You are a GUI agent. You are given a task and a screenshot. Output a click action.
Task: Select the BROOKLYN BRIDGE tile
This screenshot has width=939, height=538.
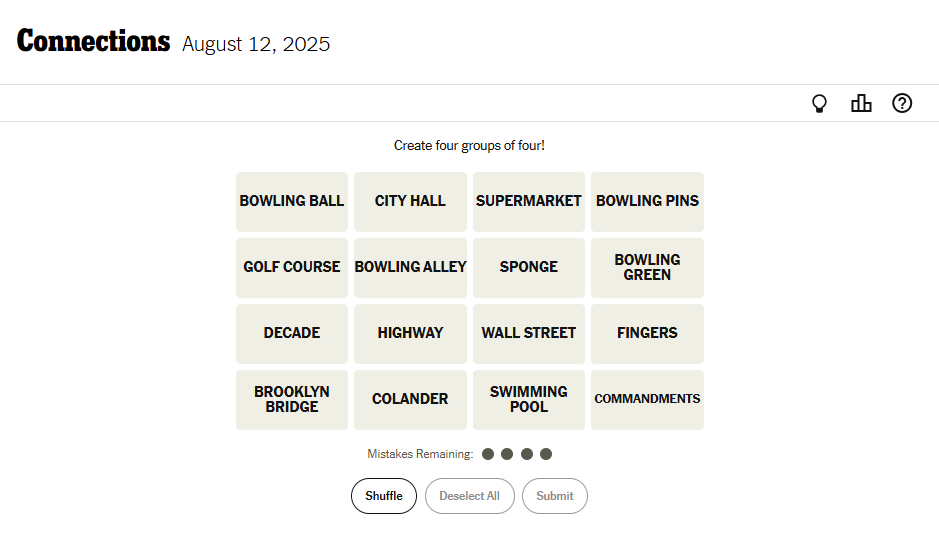292,399
